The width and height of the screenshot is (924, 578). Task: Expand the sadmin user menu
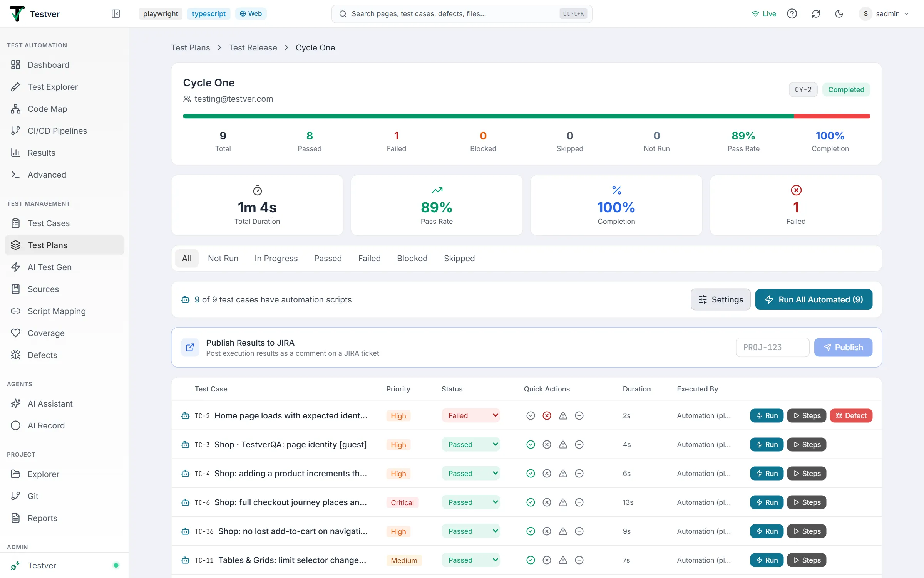point(884,14)
